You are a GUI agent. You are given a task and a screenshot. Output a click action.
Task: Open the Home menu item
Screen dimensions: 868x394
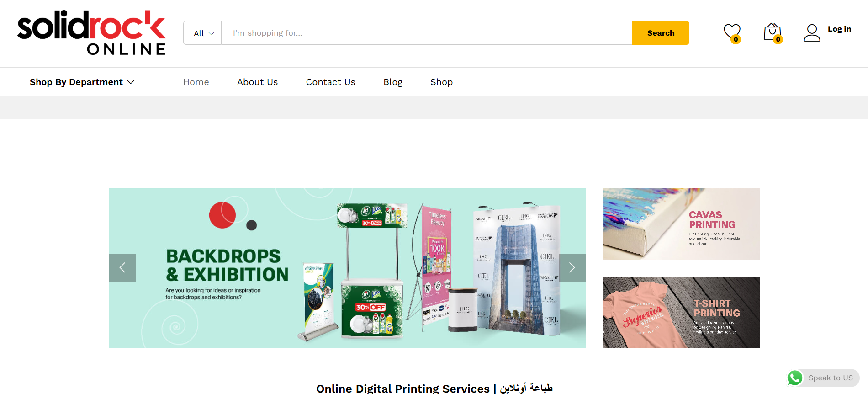tap(196, 82)
